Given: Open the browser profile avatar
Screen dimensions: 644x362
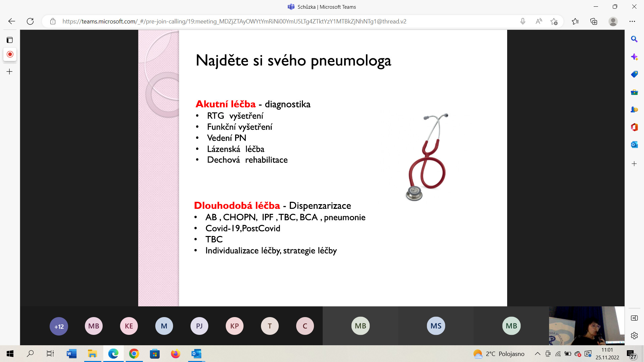Looking at the screenshot, I should click(x=613, y=21).
